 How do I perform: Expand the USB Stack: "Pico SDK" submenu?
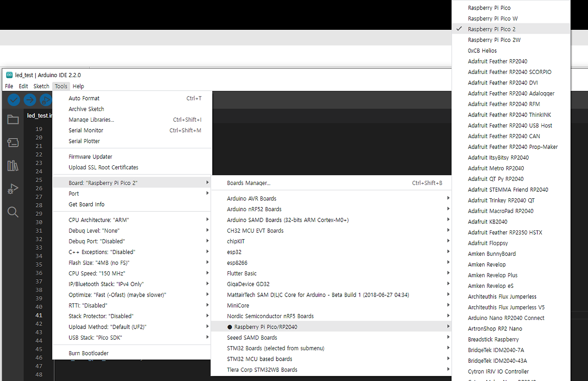[132, 337]
